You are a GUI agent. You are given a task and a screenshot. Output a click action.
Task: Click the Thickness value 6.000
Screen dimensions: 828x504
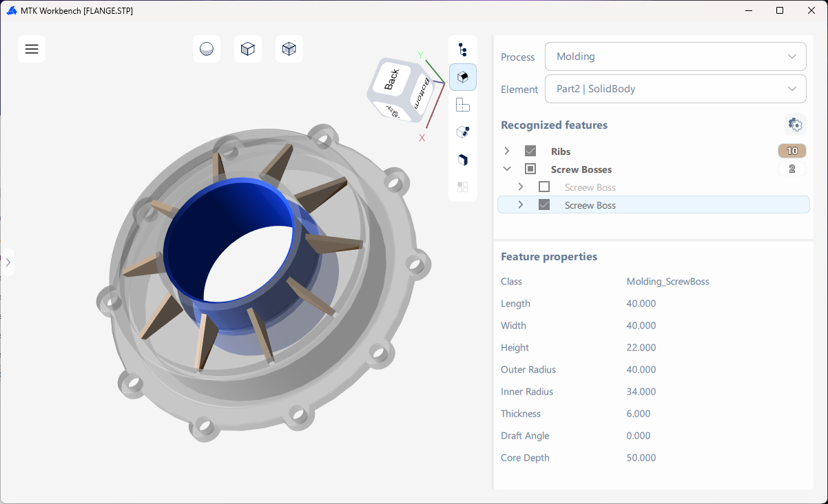pyautogui.click(x=639, y=414)
